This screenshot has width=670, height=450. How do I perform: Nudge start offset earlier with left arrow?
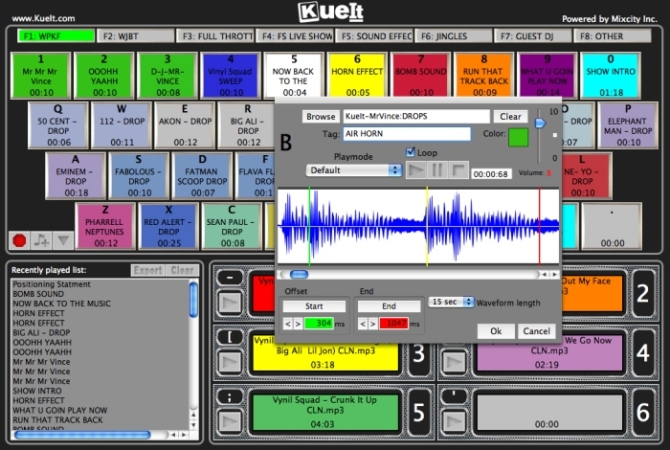(288, 324)
